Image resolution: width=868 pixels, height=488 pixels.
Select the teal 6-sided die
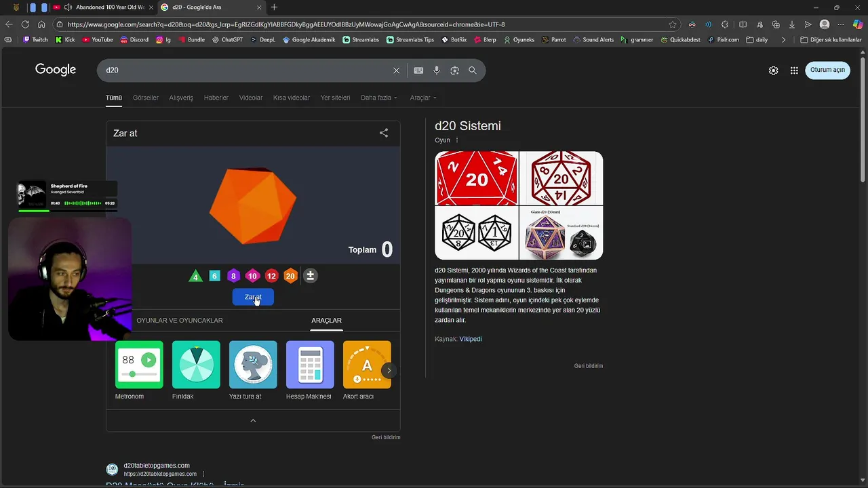214,276
